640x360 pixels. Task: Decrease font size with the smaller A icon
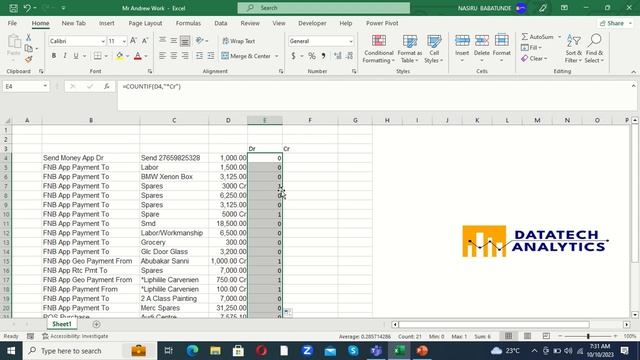(145, 41)
